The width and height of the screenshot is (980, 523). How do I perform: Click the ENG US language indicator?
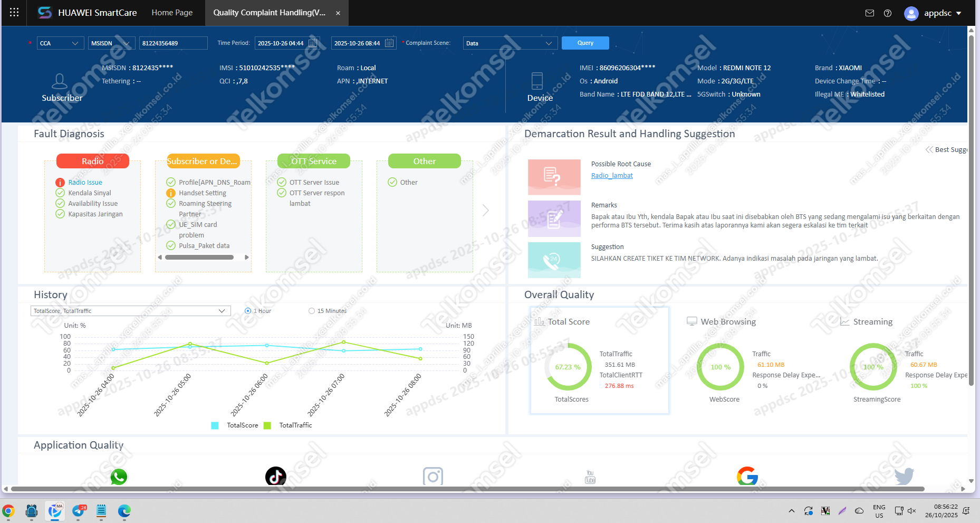coord(879,511)
